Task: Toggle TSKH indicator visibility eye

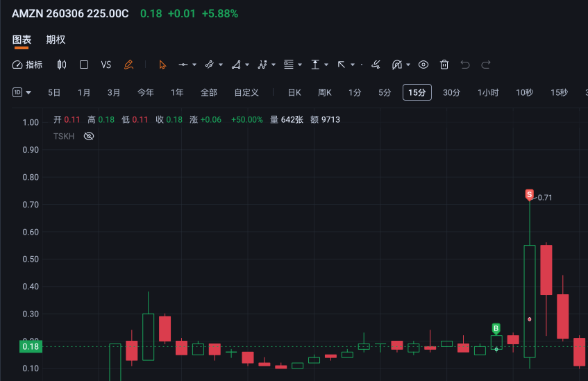Action: pyautogui.click(x=89, y=136)
